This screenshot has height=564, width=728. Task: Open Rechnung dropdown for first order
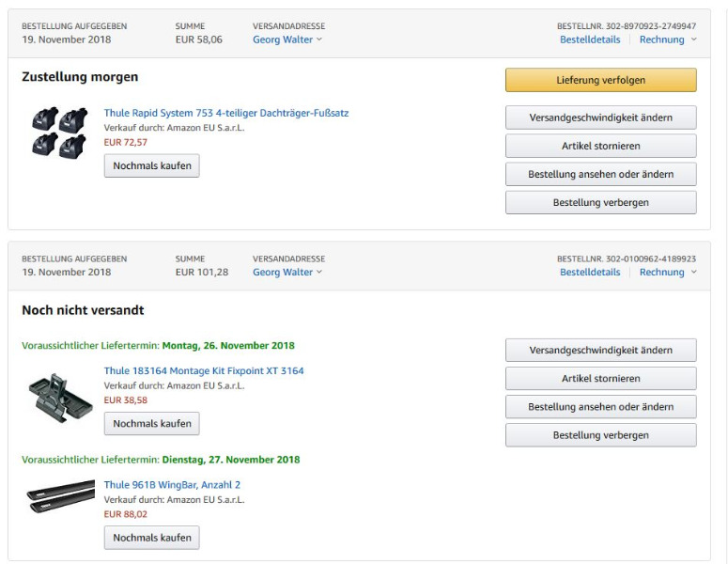668,39
